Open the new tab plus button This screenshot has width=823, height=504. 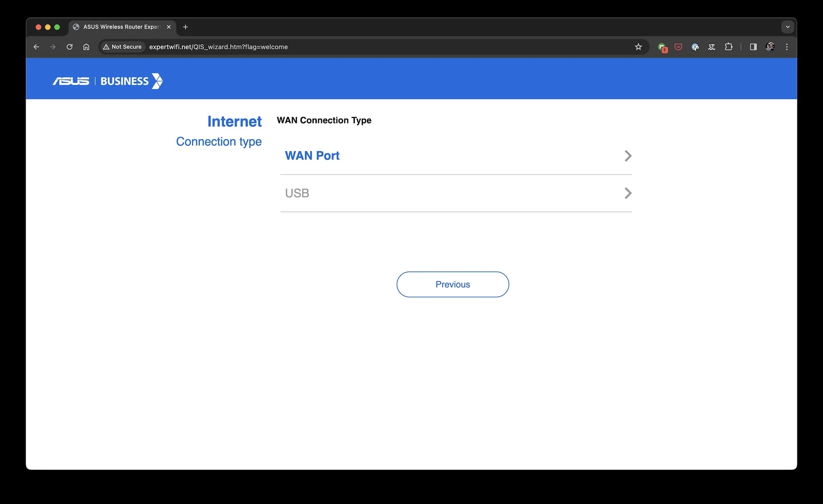[185, 27]
